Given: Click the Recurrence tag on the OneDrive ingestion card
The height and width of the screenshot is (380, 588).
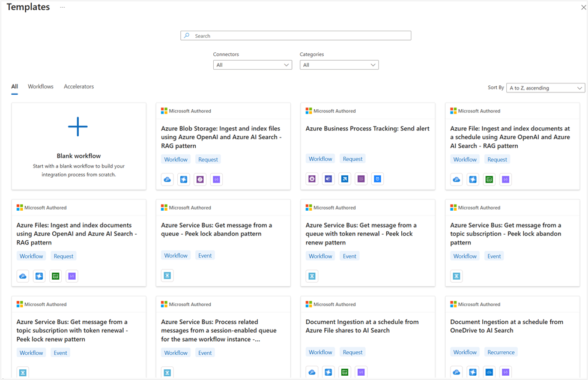Looking at the screenshot, I should 501,352.
